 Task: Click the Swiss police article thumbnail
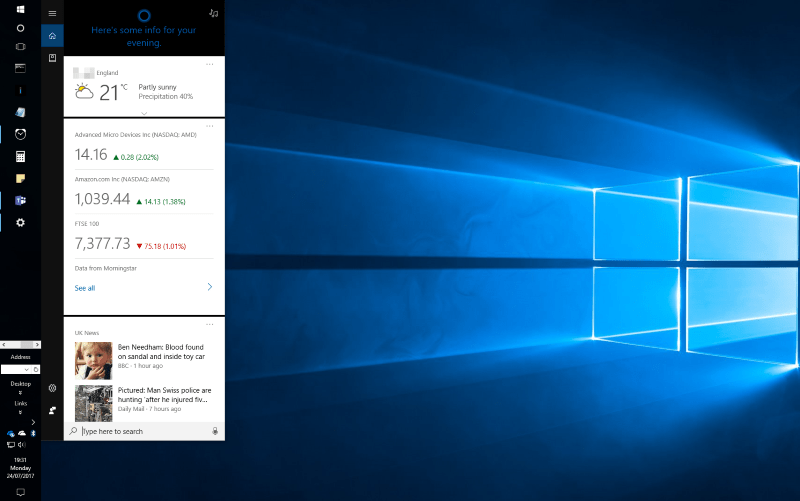pos(93,403)
